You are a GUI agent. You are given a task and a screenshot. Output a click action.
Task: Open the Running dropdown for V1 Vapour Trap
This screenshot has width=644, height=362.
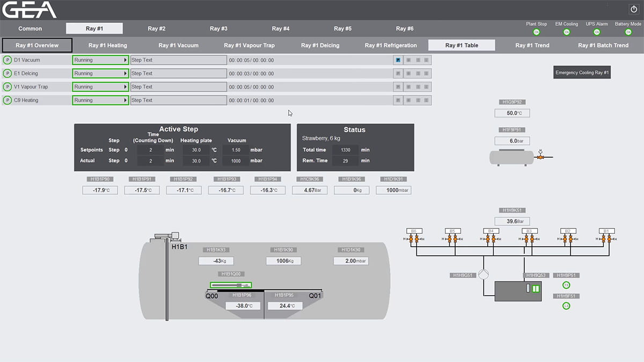click(100, 87)
